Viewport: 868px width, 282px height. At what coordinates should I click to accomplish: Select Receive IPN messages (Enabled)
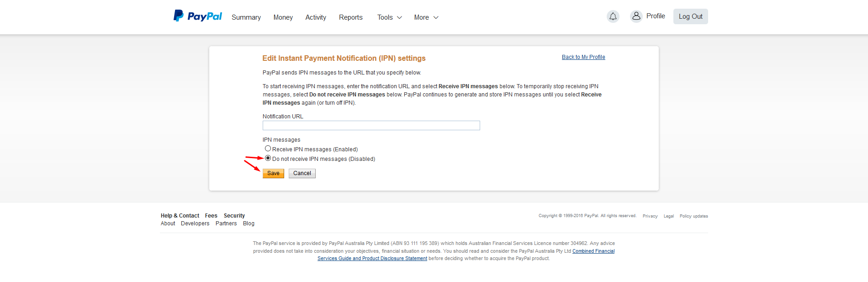(268, 149)
